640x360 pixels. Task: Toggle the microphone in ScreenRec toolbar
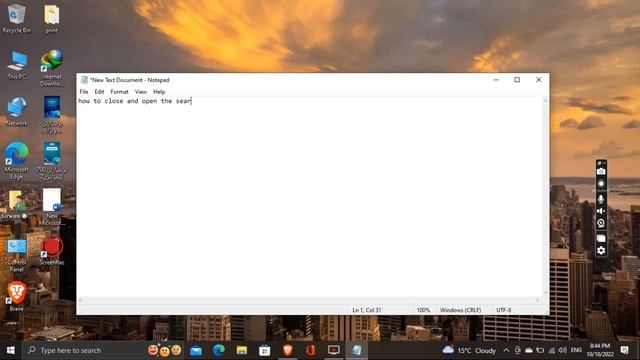pos(601,199)
